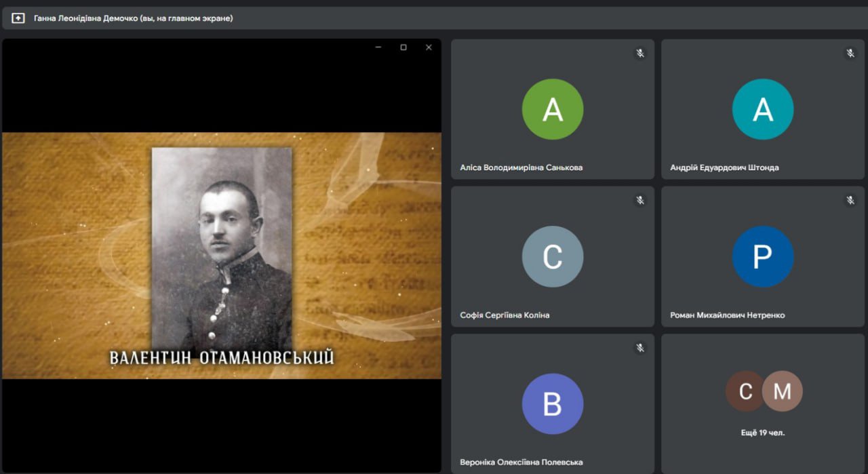Open the 'Ещё 19 чел.' participants list
868x474 pixels.
(x=763, y=432)
